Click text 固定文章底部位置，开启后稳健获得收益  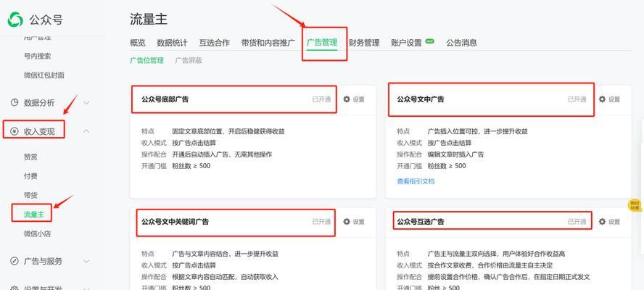pos(228,131)
